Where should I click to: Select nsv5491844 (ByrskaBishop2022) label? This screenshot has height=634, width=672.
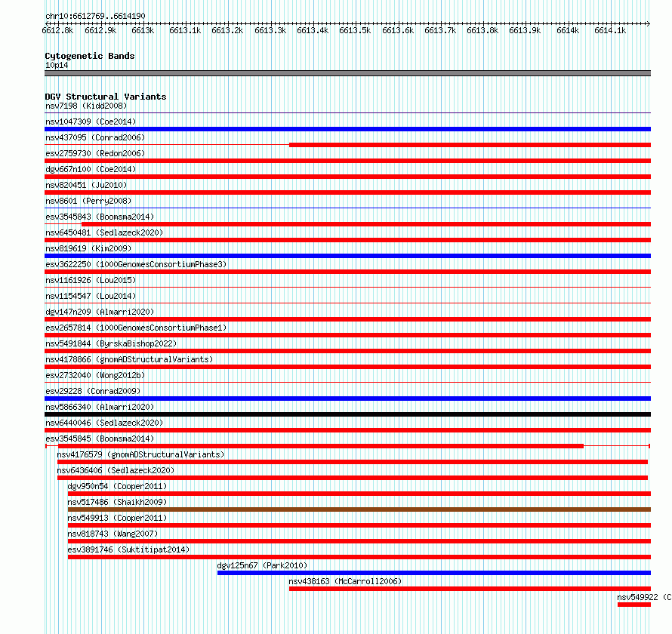(x=111, y=343)
